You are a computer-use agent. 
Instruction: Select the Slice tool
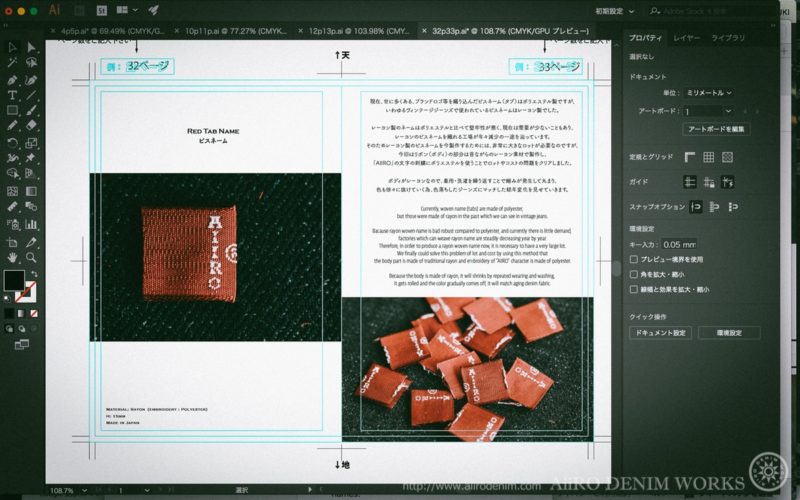point(31,242)
